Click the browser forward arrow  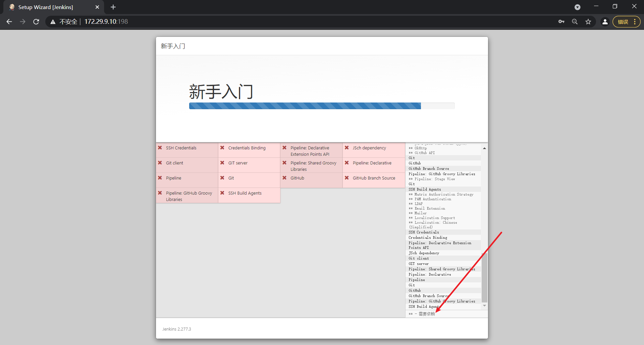[22, 22]
